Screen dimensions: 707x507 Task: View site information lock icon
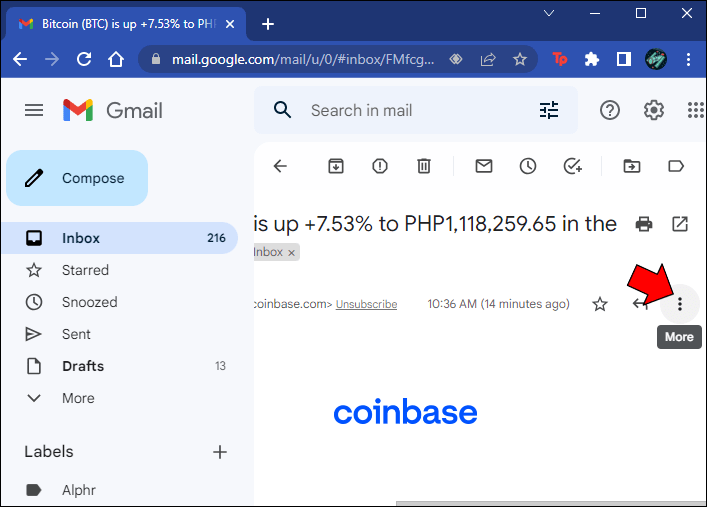156,59
